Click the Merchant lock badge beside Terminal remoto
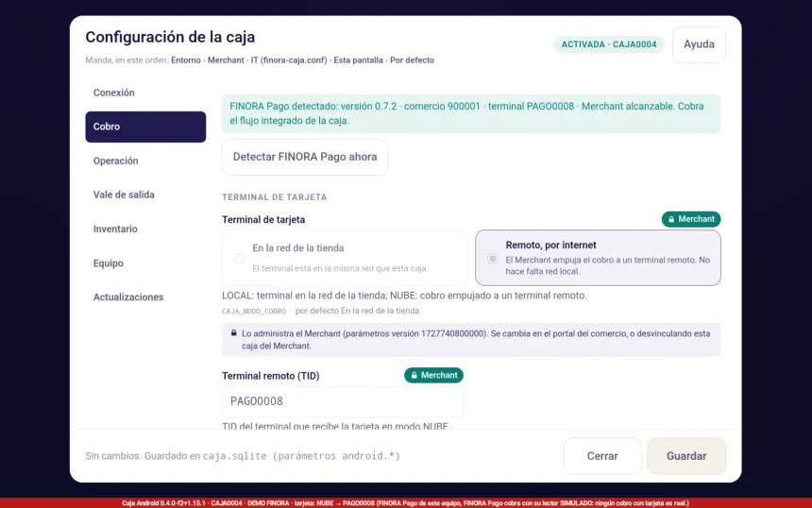The height and width of the screenshot is (508, 812). point(433,375)
